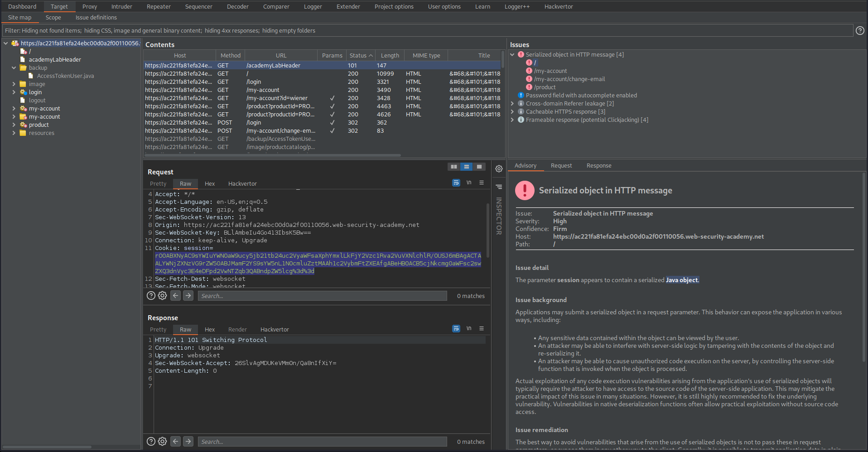This screenshot has width=868, height=452.
Task: Collapse Serialized object in HTTP message issue group
Action: click(x=512, y=54)
